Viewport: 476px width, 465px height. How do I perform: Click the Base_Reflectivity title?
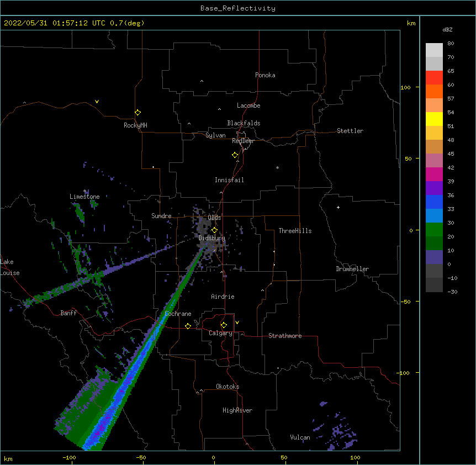(238, 8)
